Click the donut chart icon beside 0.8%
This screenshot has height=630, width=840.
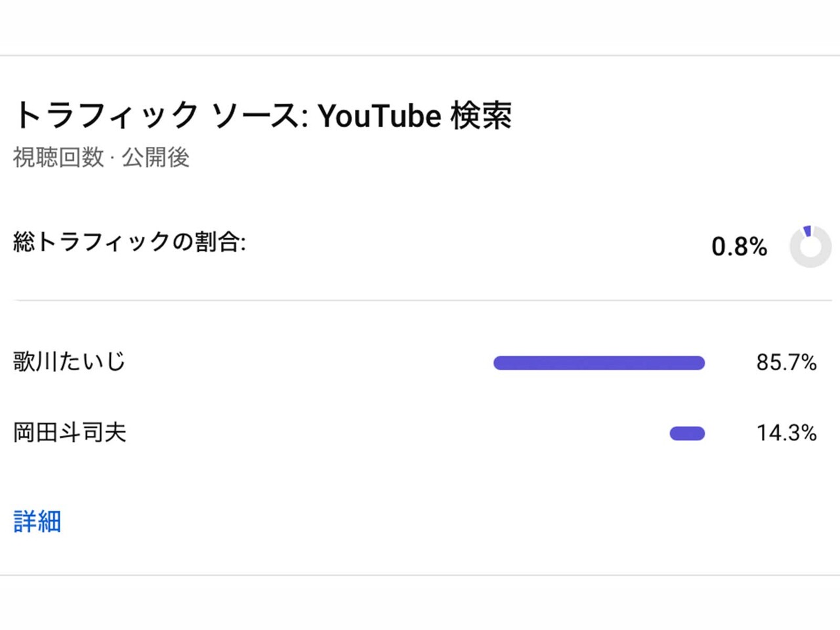(810, 247)
